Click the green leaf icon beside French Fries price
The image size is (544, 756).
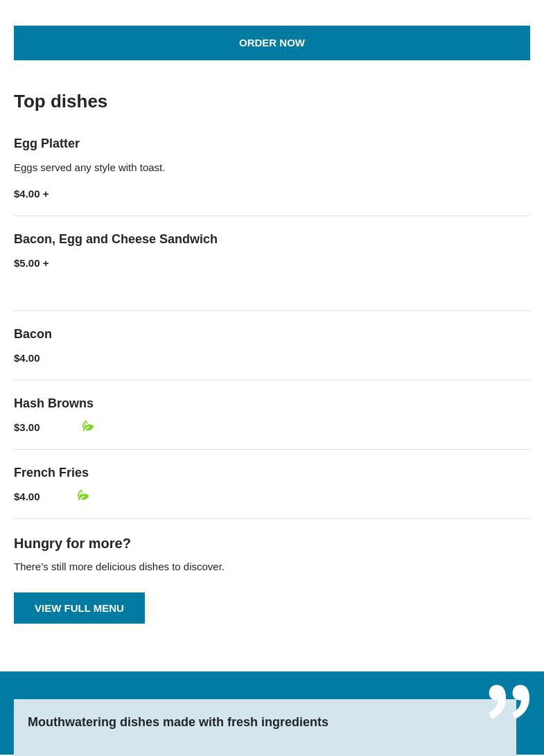pyautogui.click(x=83, y=495)
